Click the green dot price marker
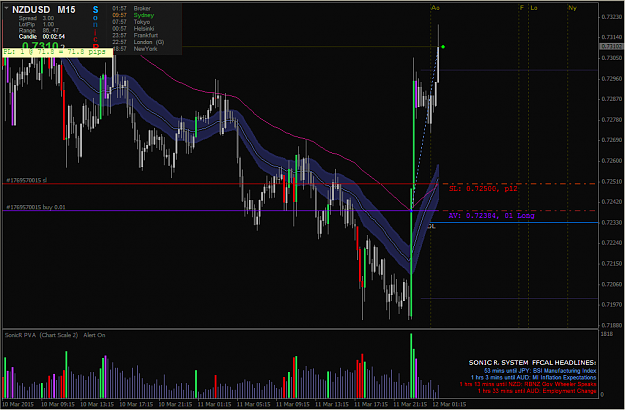 (443, 47)
